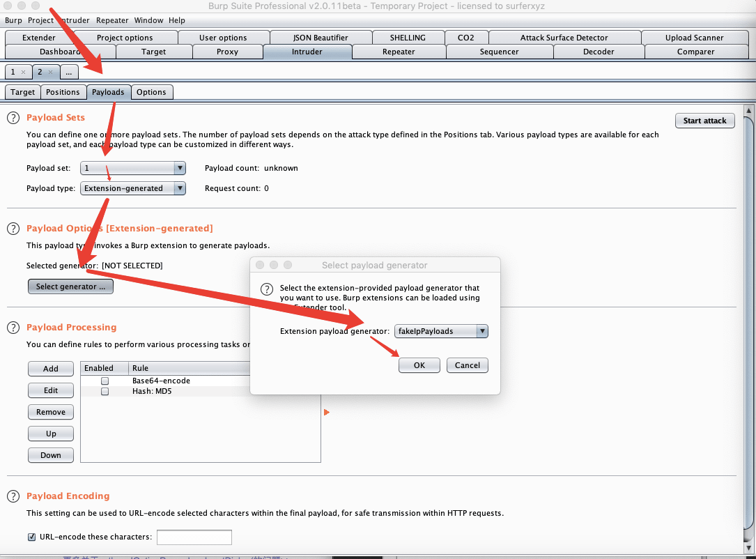
Task: Open the CO2 tab
Action: [465, 38]
